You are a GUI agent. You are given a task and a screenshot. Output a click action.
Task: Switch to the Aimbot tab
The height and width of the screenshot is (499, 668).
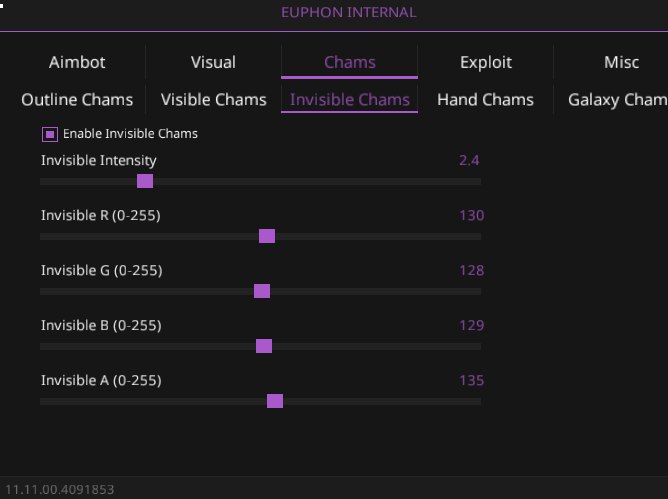click(x=77, y=62)
